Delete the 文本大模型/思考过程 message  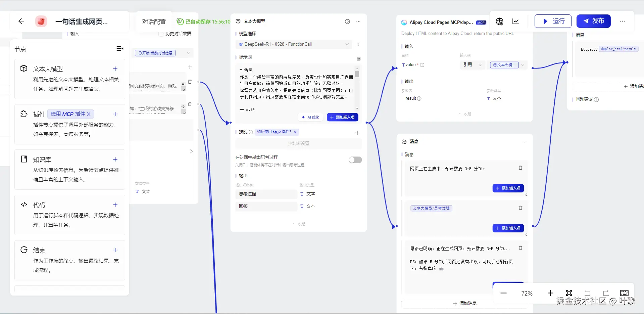pyautogui.click(x=521, y=208)
